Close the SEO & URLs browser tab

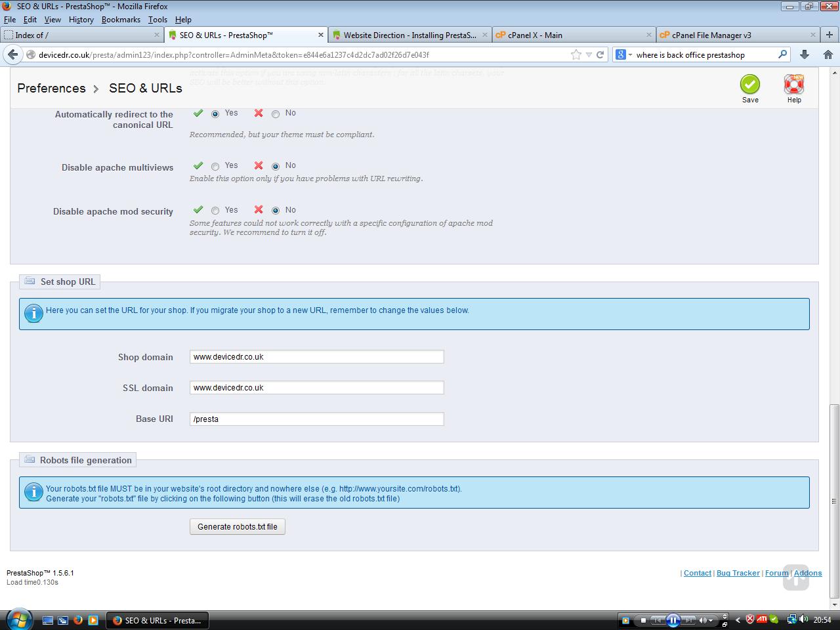click(321, 35)
